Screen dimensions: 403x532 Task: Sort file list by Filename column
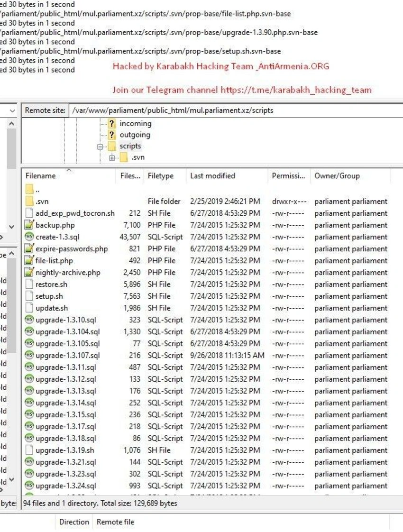tap(70, 176)
